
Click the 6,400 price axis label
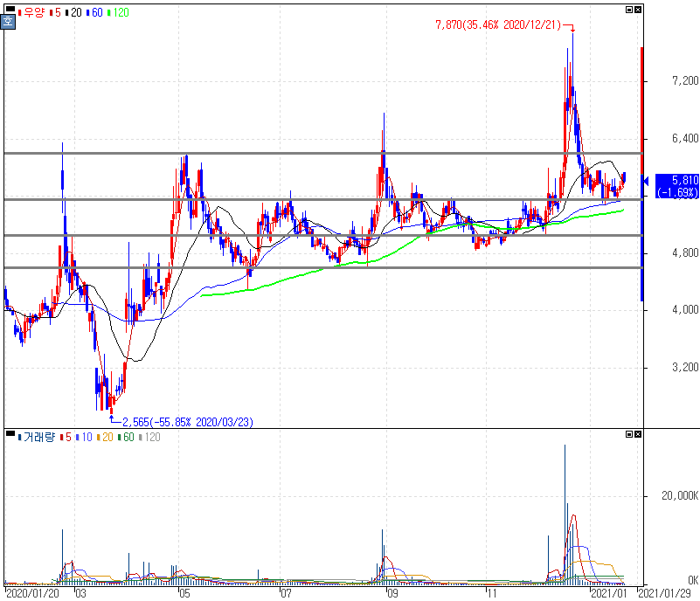[x=685, y=138]
